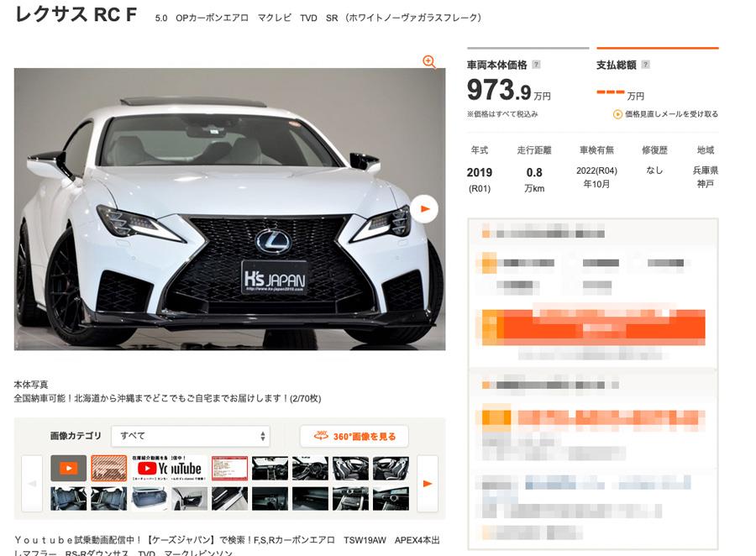Select the YouTube logo thumbnail

coord(169,469)
